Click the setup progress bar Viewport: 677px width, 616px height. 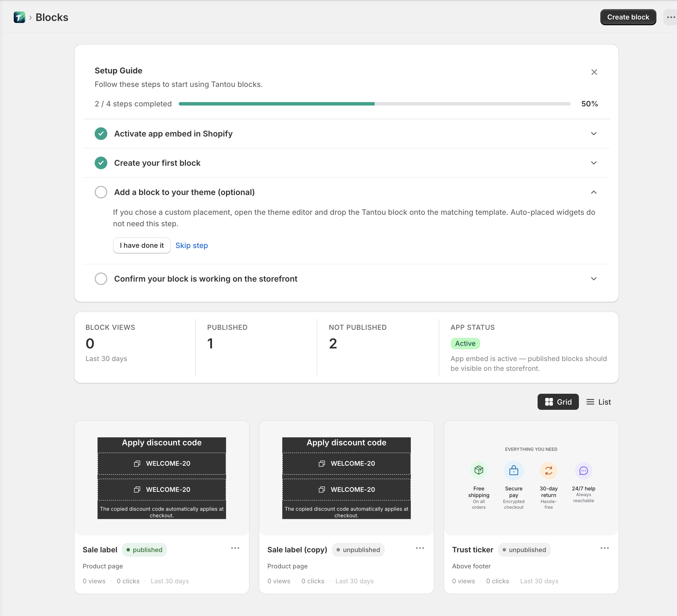374,104
